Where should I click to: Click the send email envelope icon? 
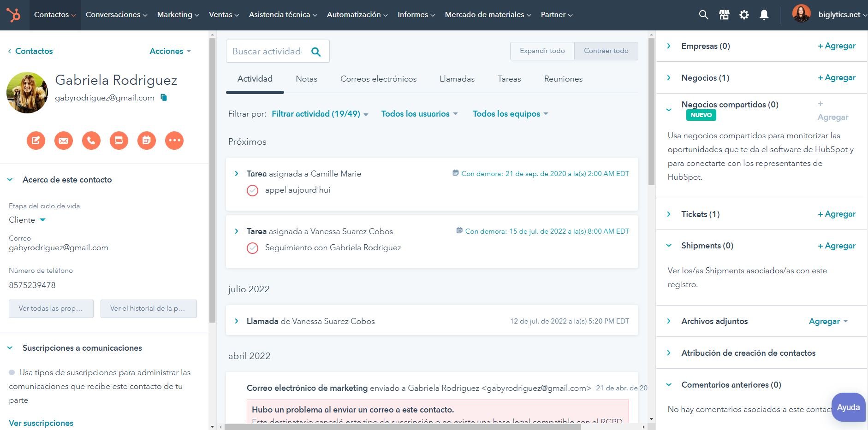[x=64, y=141]
